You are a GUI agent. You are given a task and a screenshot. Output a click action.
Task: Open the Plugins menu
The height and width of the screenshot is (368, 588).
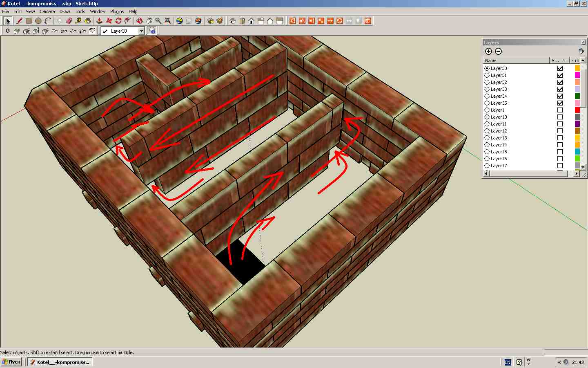coord(117,11)
